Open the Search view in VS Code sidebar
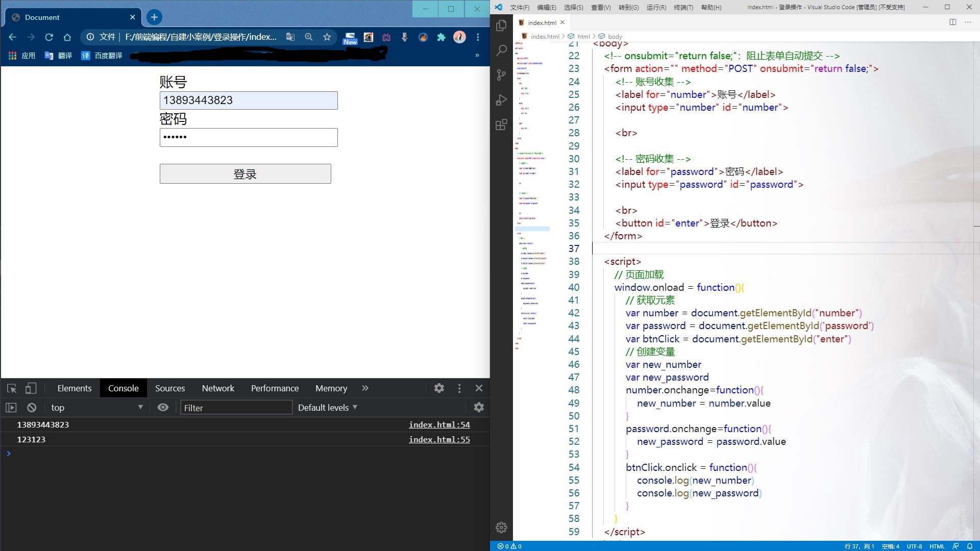The image size is (980, 551). (x=501, y=50)
